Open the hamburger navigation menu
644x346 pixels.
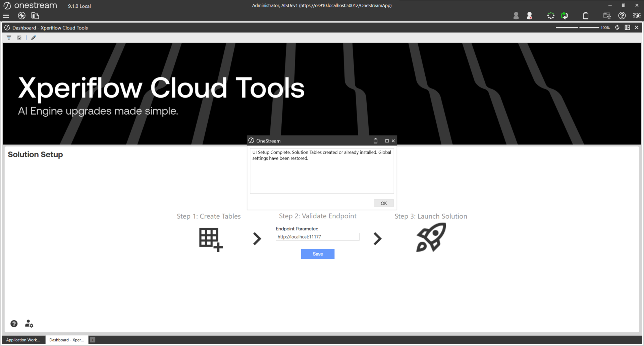click(x=6, y=16)
